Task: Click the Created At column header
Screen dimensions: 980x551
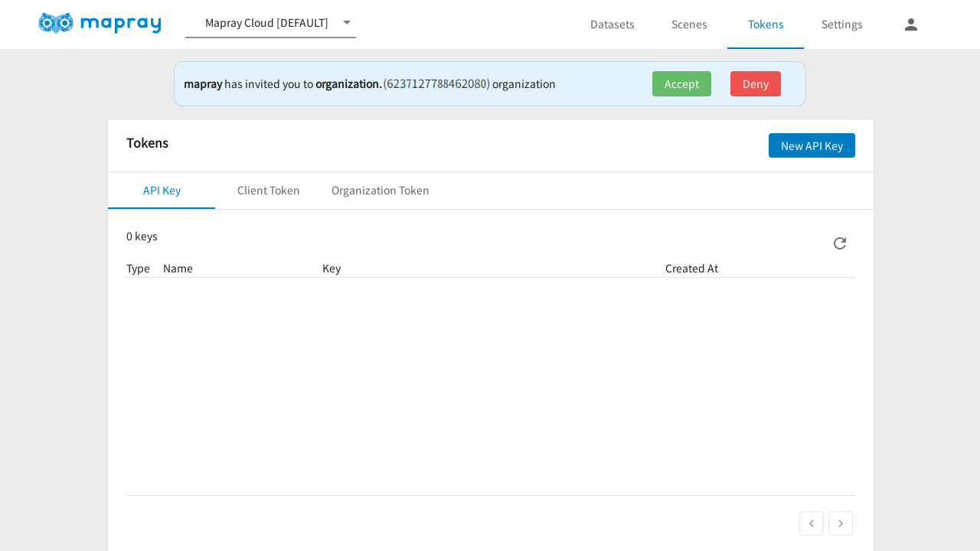Action: coord(691,269)
